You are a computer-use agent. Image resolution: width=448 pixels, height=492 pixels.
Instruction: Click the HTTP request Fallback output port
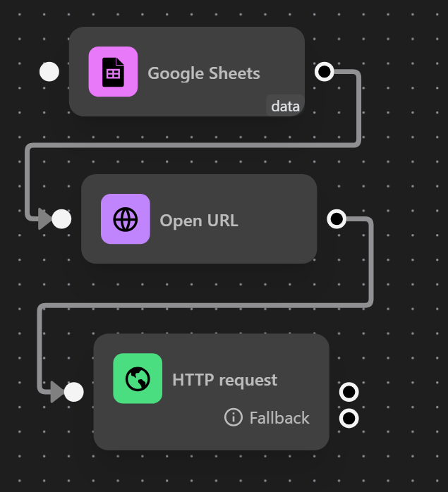pyautogui.click(x=349, y=418)
